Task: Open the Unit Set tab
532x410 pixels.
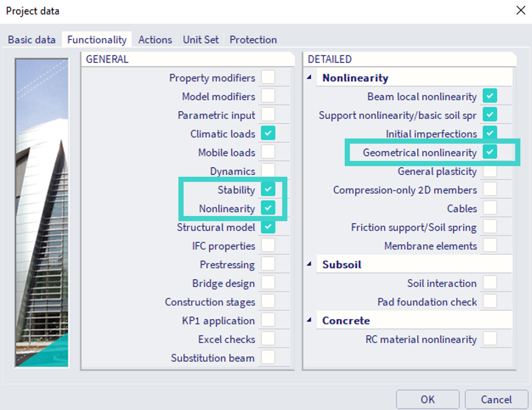Action: pos(200,40)
